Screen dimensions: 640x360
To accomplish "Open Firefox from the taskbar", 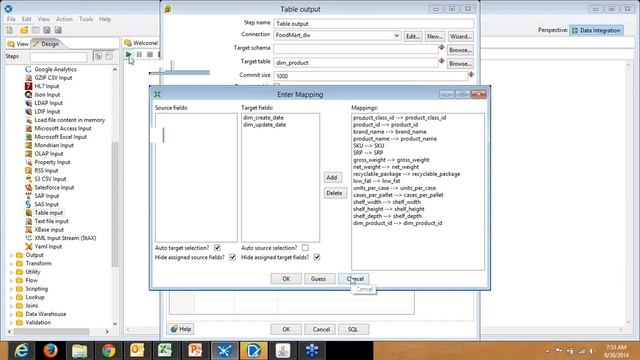I will click(51, 351).
